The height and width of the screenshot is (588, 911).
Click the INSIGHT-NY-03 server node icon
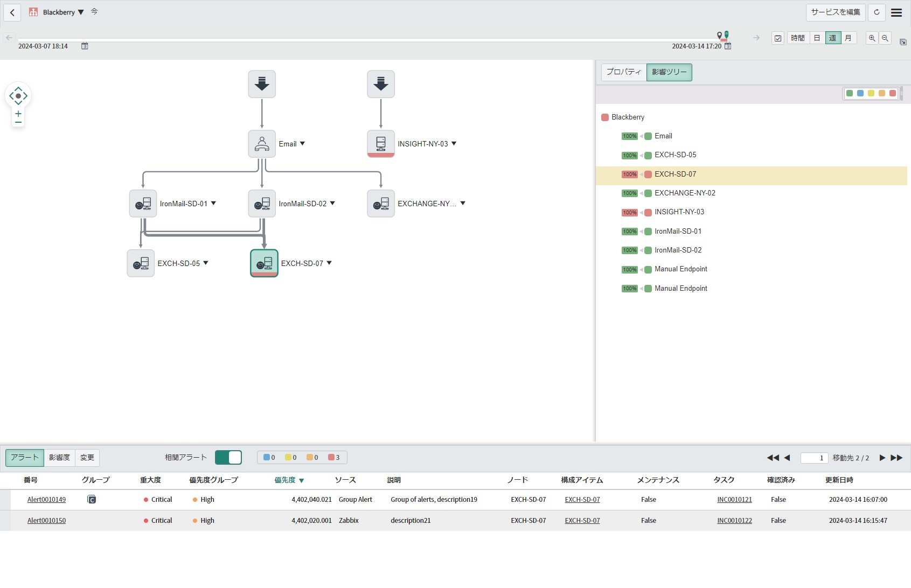(x=381, y=144)
